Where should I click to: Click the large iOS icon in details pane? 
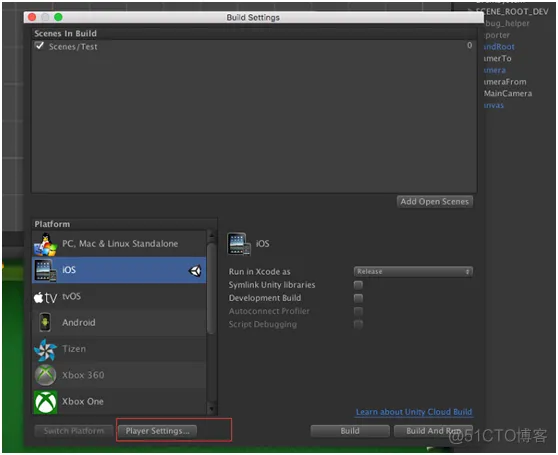point(239,244)
